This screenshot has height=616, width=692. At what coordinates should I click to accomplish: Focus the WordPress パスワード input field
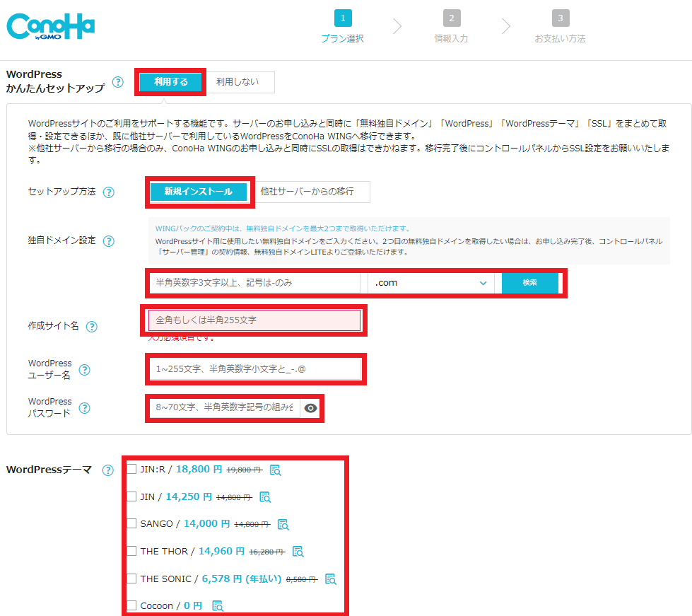coord(225,407)
